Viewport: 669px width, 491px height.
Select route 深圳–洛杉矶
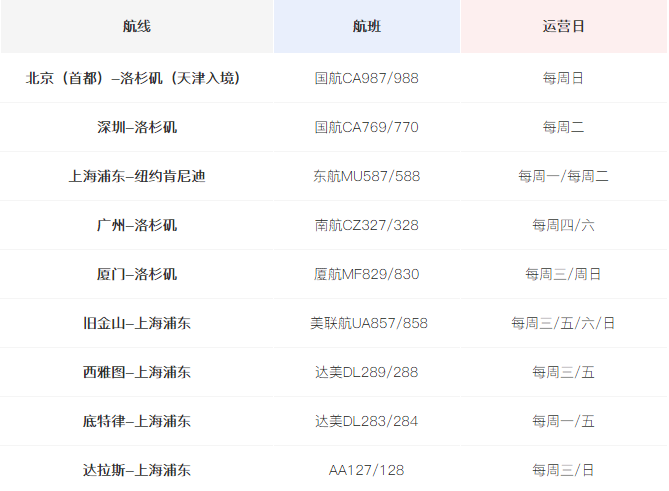(x=137, y=127)
